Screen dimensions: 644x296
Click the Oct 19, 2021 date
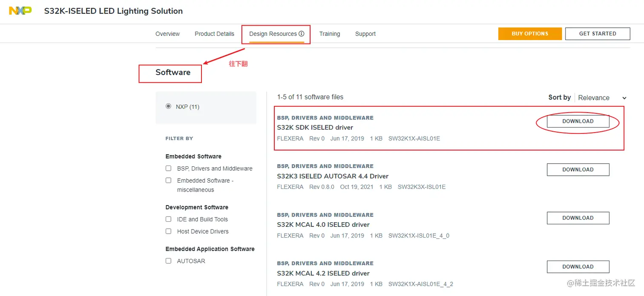(x=356, y=187)
